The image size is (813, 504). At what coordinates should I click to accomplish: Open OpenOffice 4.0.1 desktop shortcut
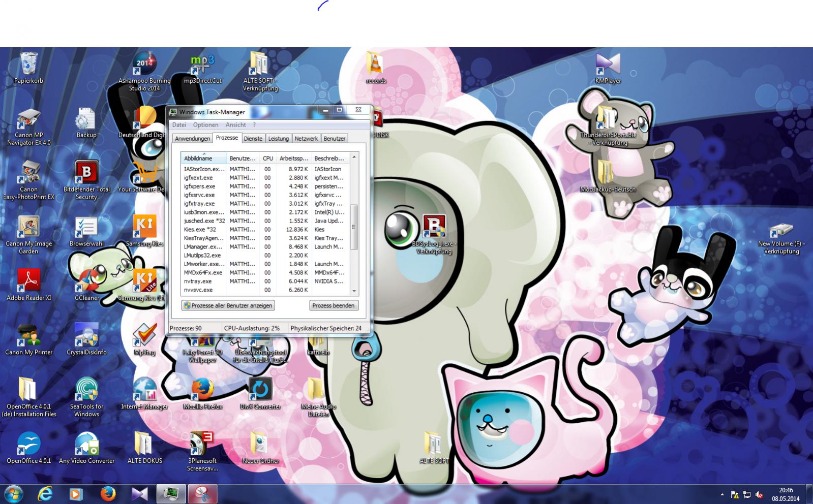click(x=28, y=449)
